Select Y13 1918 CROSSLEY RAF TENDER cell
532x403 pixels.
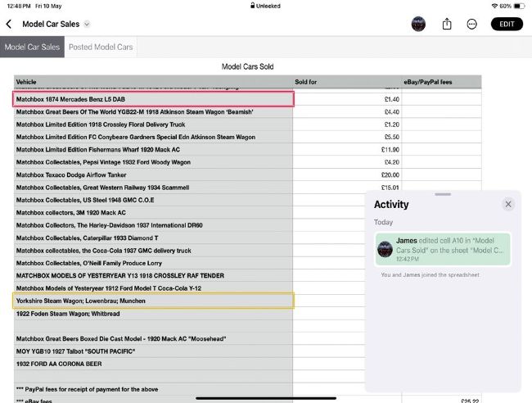(x=153, y=275)
